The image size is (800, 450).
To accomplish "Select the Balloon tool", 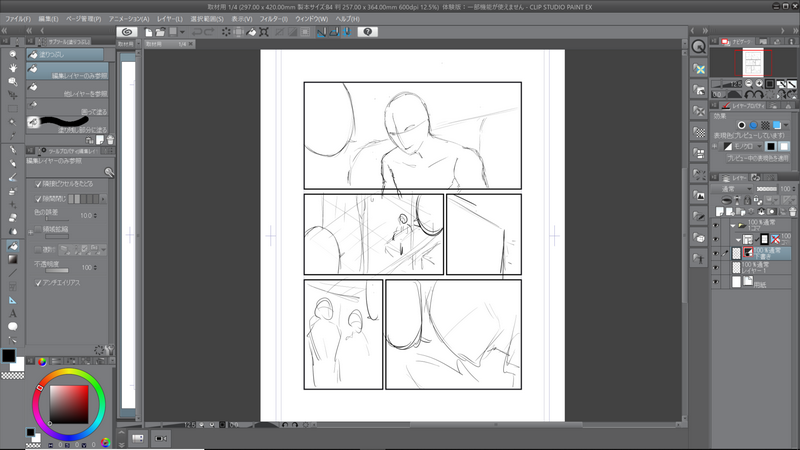I will tap(13, 327).
